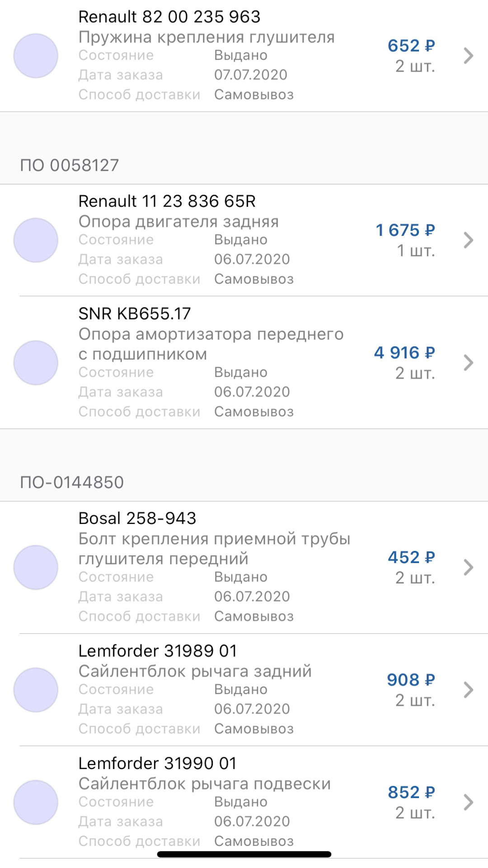Open arrow for Bosal 258-943 bolt item
This screenshot has height=868, width=488.
tap(469, 567)
